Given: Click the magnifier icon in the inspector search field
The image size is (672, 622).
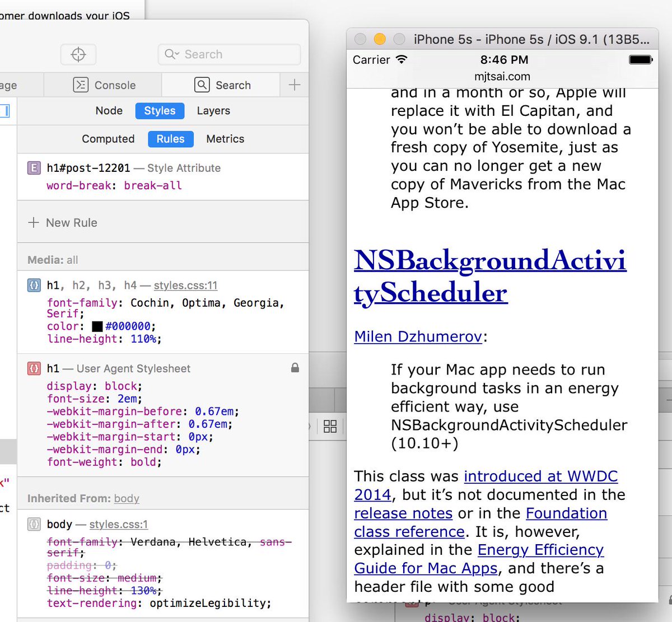Looking at the screenshot, I should click(170, 54).
